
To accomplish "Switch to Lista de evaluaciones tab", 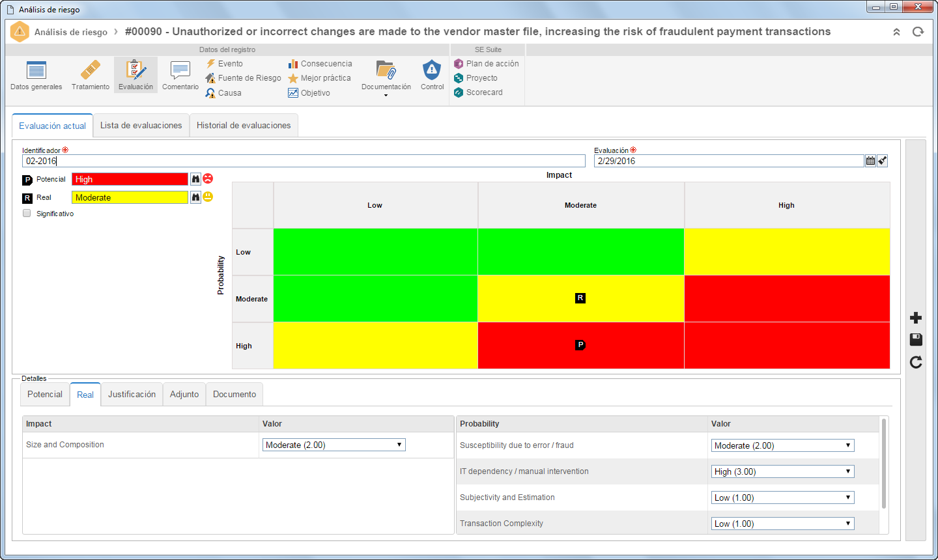I will [141, 125].
